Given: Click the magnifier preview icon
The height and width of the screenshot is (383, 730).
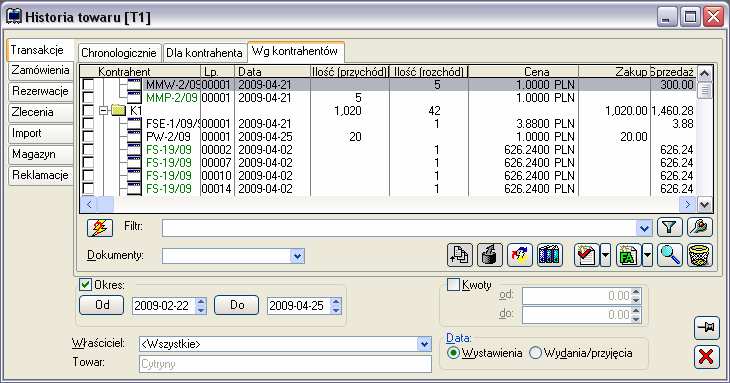Looking at the screenshot, I should click(670, 255).
